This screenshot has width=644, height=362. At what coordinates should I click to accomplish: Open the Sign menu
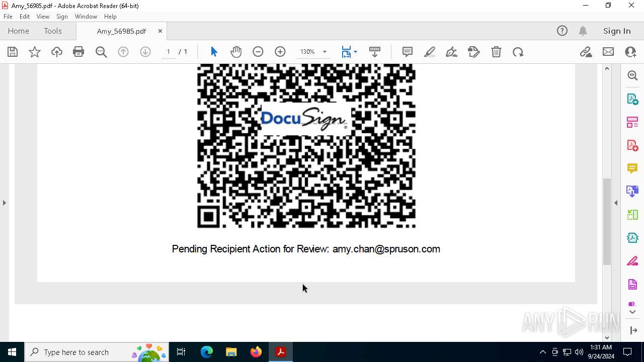(x=62, y=17)
